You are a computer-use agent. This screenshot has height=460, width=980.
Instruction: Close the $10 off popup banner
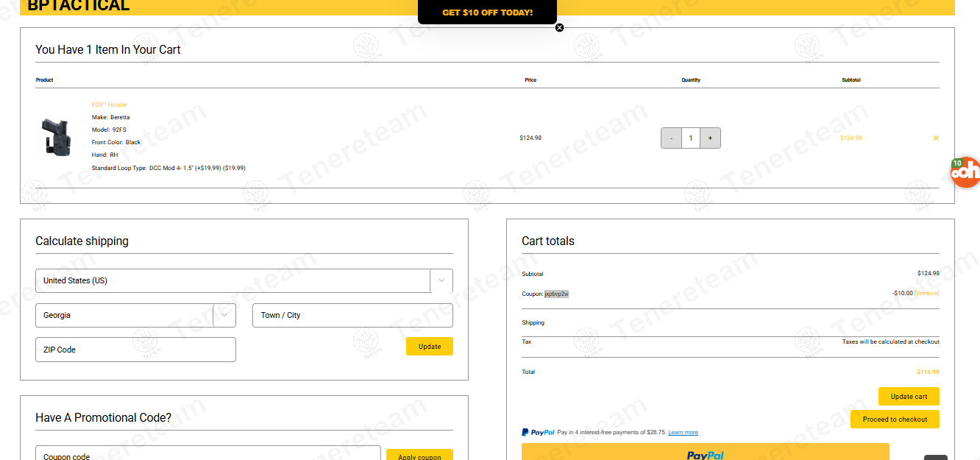click(x=559, y=27)
